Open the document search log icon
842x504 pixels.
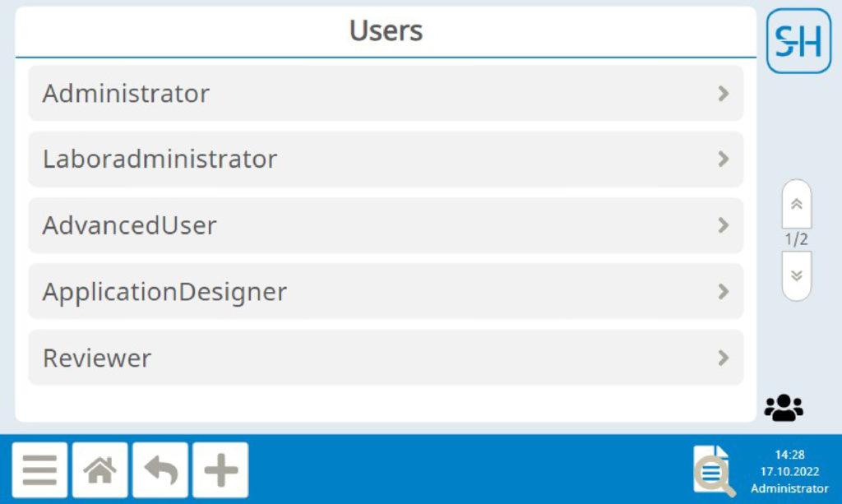click(714, 470)
